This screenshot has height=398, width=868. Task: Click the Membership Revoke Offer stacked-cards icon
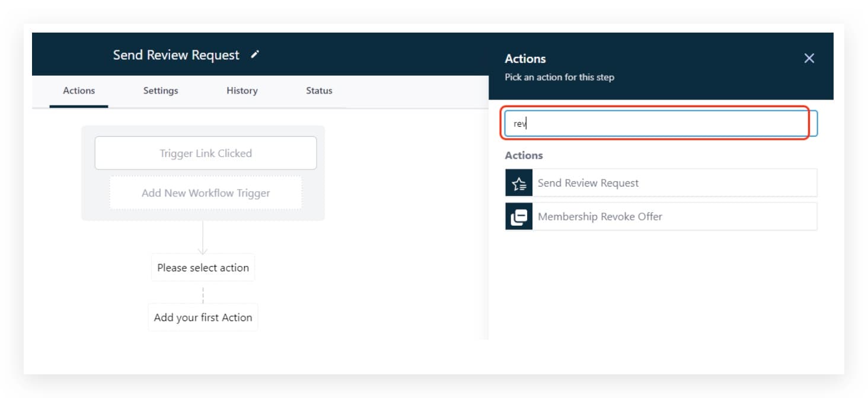pyautogui.click(x=519, y=217)
